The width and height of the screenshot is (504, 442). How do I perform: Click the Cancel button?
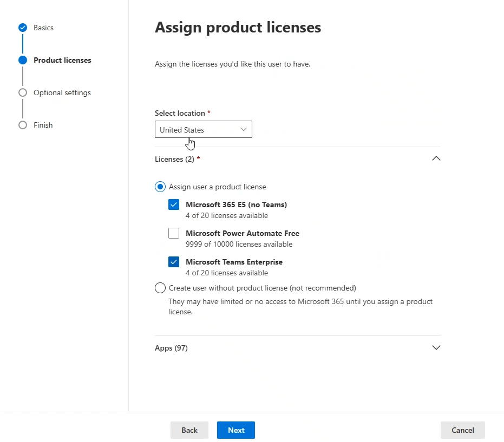[x=462, y=430]
